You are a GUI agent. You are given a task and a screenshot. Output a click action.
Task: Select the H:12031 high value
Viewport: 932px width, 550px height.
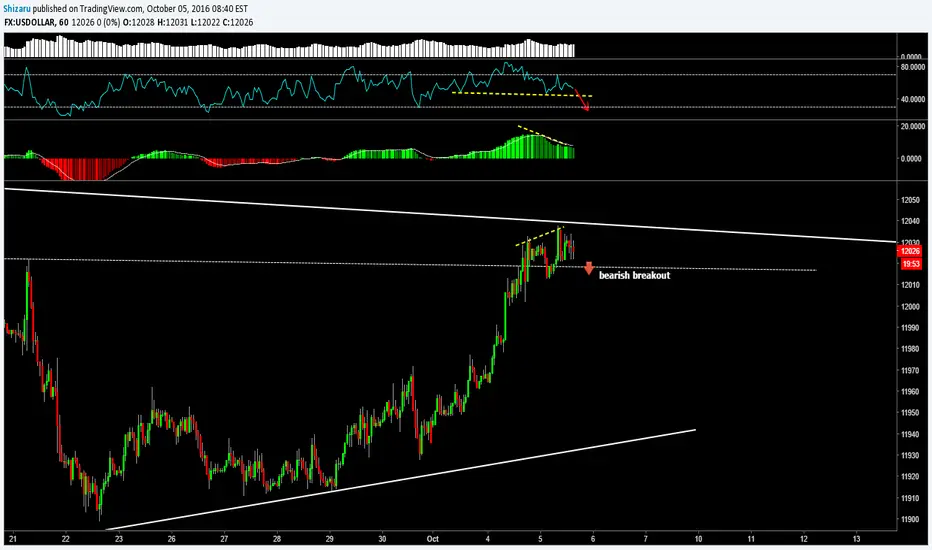click(x=173, y=23)
